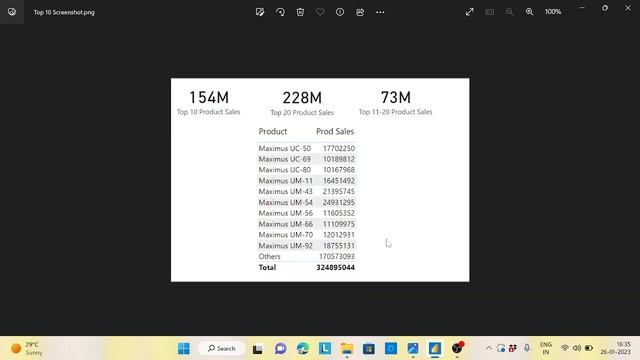Select the Maximus UM-66 row label
The image size is (640, 360).
pyautogui.click(x=285, y=224)
